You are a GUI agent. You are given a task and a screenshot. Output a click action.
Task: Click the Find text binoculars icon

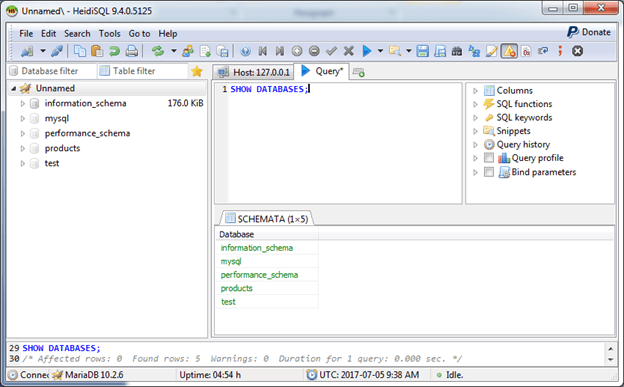[x=457, y=51]
